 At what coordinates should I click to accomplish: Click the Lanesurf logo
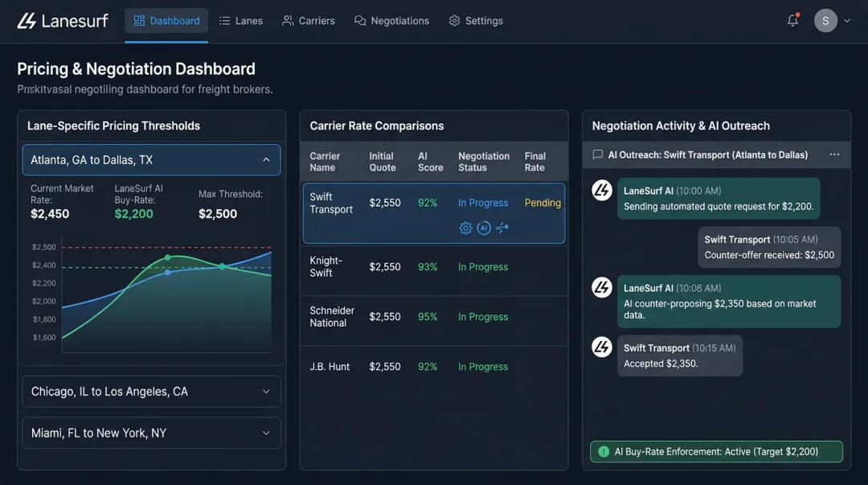pos(63,21)
